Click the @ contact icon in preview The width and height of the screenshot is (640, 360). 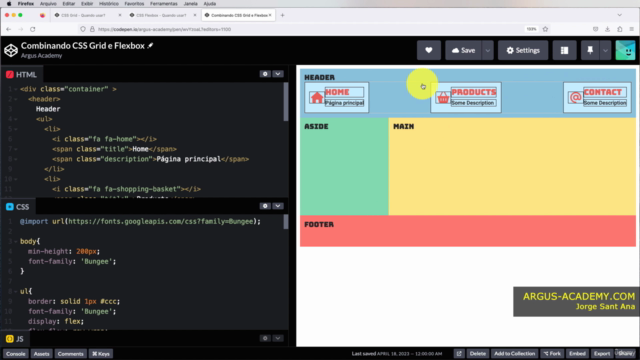pyautogui.click(x=576, y=98)
